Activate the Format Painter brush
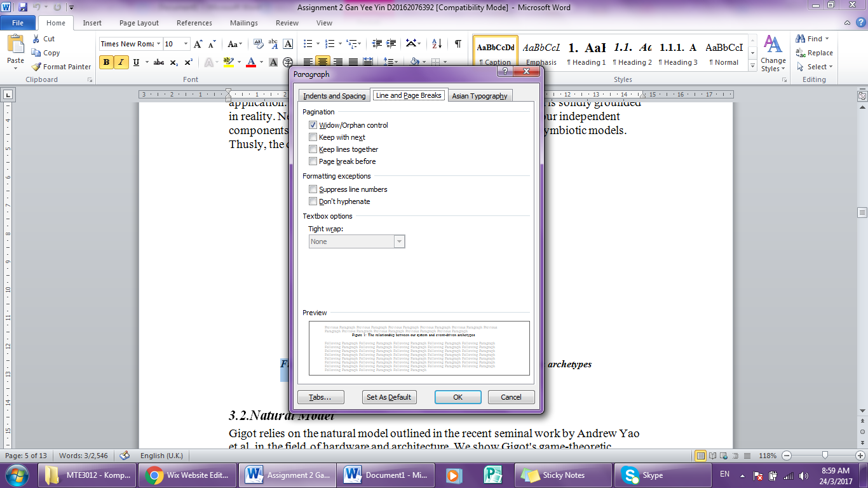Viewport: 868px width, 488px height. pyautogui.click(x=61, y=67)
